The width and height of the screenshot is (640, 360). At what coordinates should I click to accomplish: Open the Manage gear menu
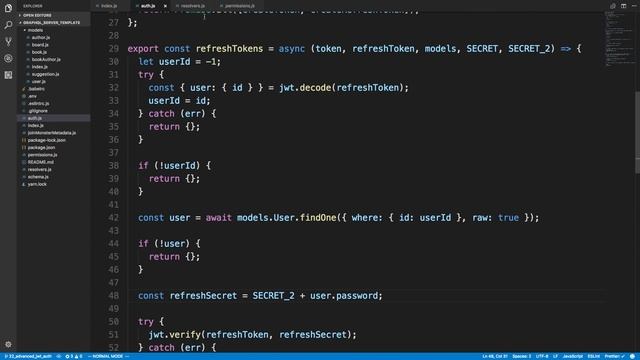(x=8, y=344)
